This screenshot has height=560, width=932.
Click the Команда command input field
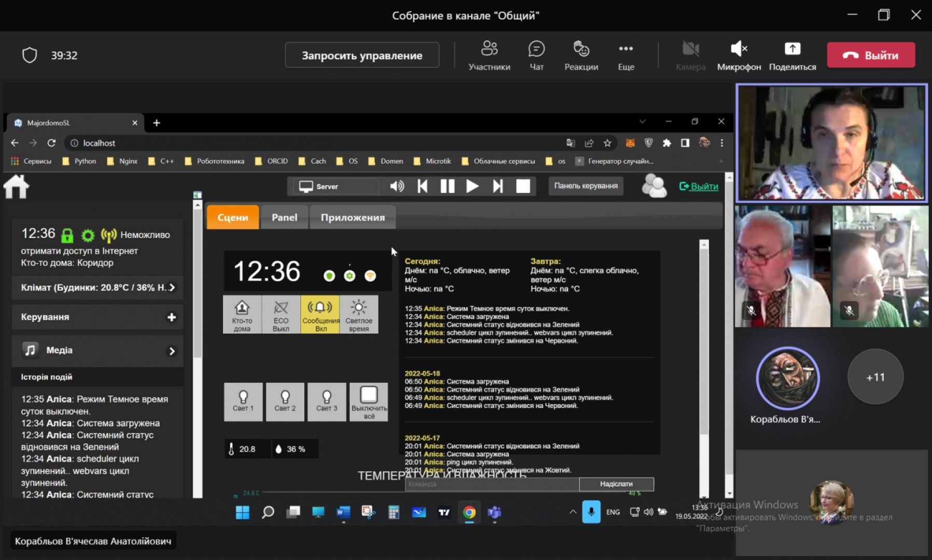(x=491, y=484)
